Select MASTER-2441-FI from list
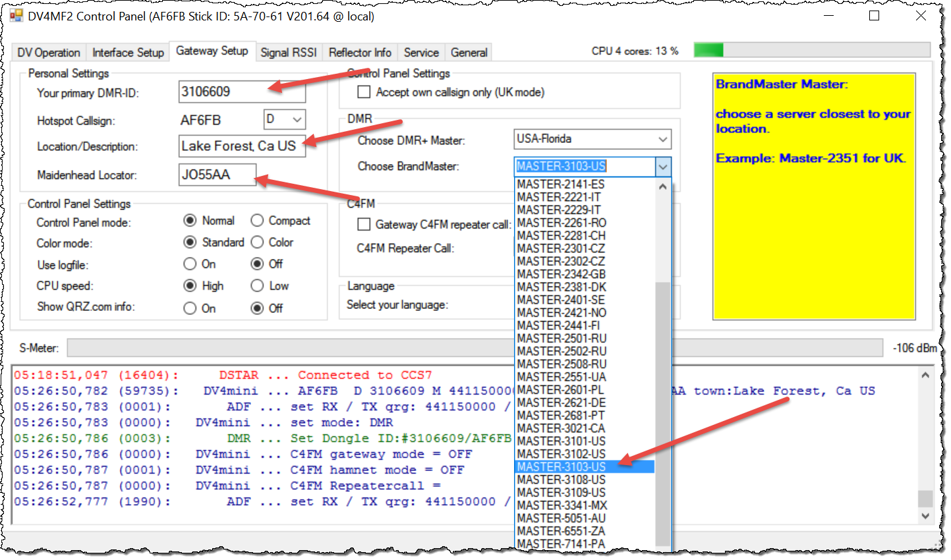Screen dimensions: 951x560 pos(585,325)
